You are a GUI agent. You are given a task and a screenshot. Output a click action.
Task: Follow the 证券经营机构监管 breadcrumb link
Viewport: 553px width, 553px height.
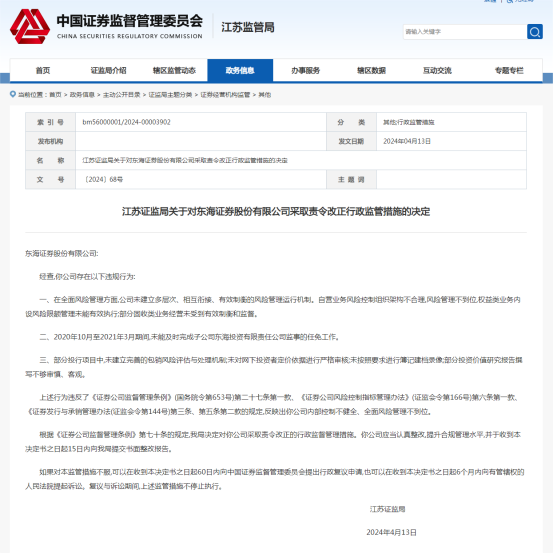click(x=225, y=95)
